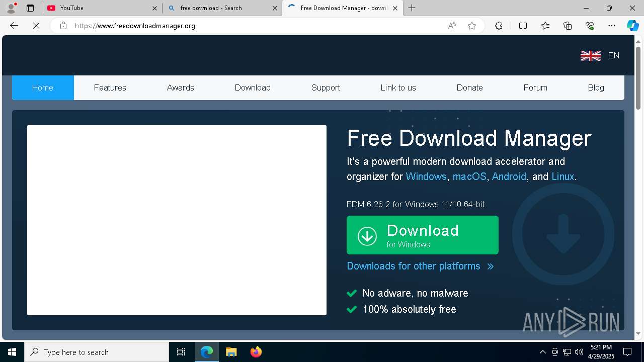
Task: Click the UK flag icon
Action: coord(591,56)
